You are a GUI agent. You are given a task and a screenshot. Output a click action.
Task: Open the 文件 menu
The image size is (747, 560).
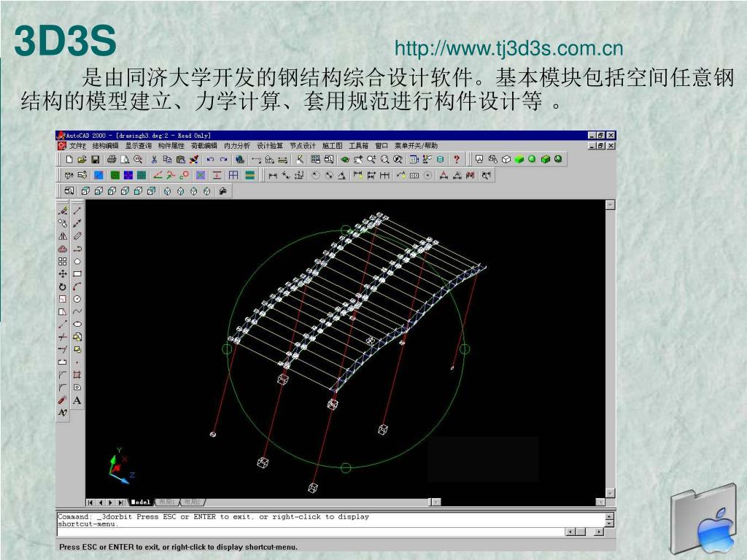click(77, 146)
